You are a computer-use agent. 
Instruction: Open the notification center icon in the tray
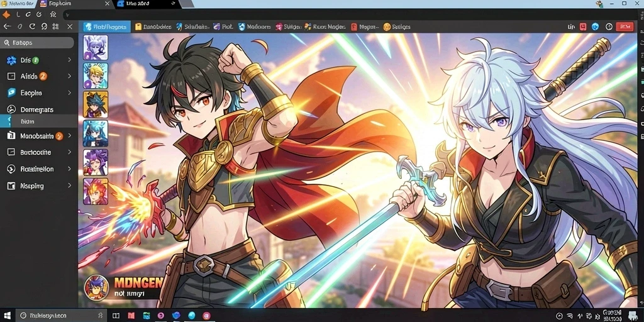coord(631,316)
